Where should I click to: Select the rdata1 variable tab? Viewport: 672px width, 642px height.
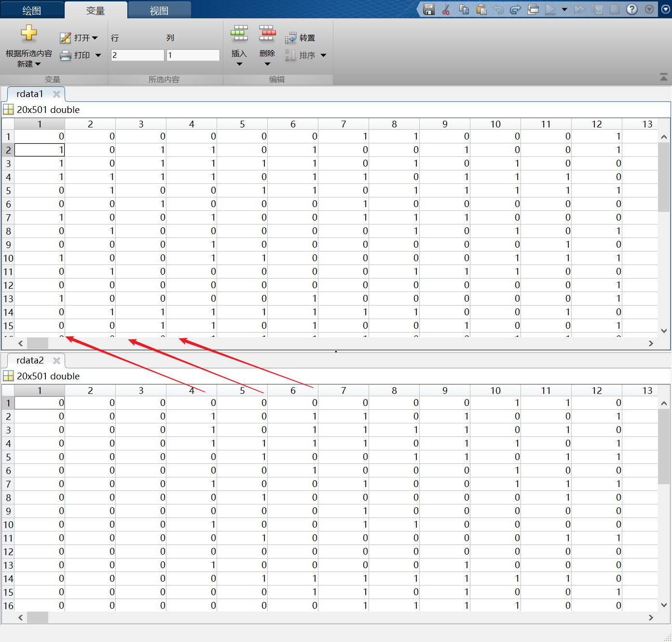30,94
